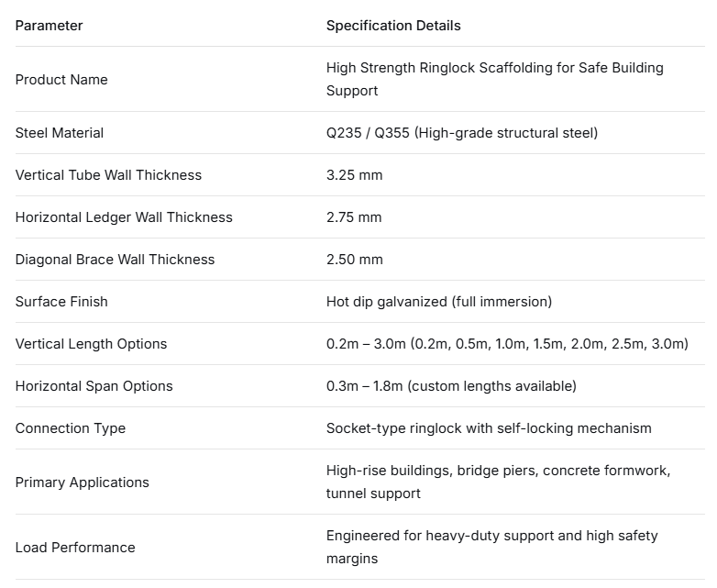Click the 3.25 mm thickness value
This screenshot has height=588, width=717.
[x=354, y=175]
